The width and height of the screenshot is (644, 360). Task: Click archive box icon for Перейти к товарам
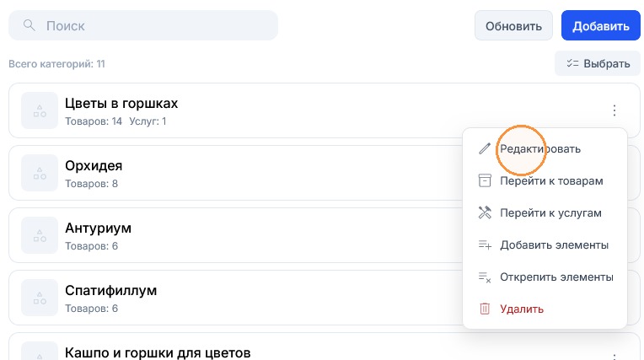[x=485, y=180]
